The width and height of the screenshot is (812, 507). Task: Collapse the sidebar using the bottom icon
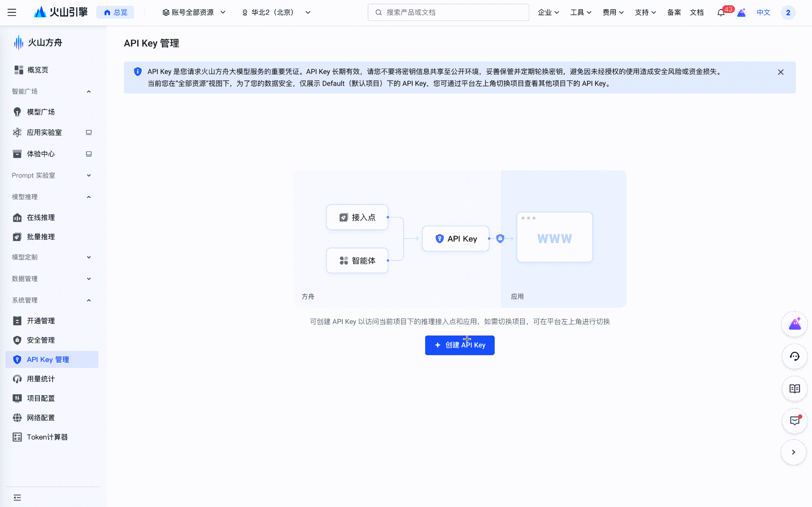coord(17,497)
